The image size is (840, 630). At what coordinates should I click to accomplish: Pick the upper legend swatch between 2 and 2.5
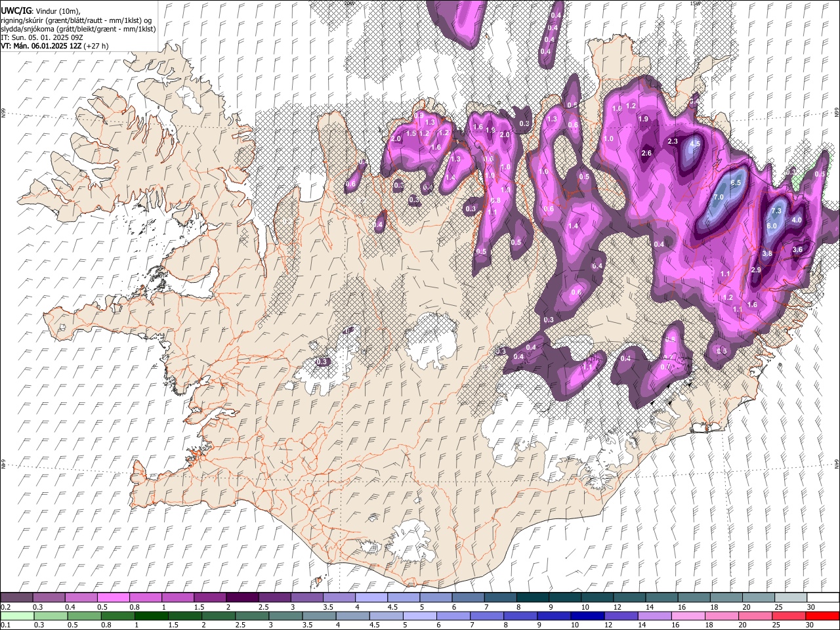click(x=241, y=597)
